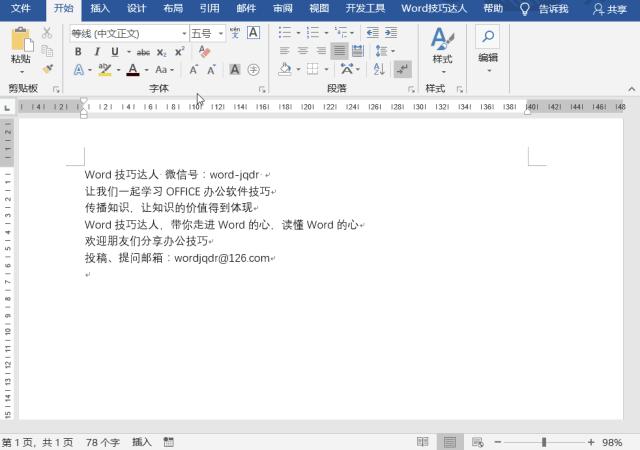The image size is (640, 450).
Task: Decrease font size with the shrink font icon
Action: click(x=211, y=70)
